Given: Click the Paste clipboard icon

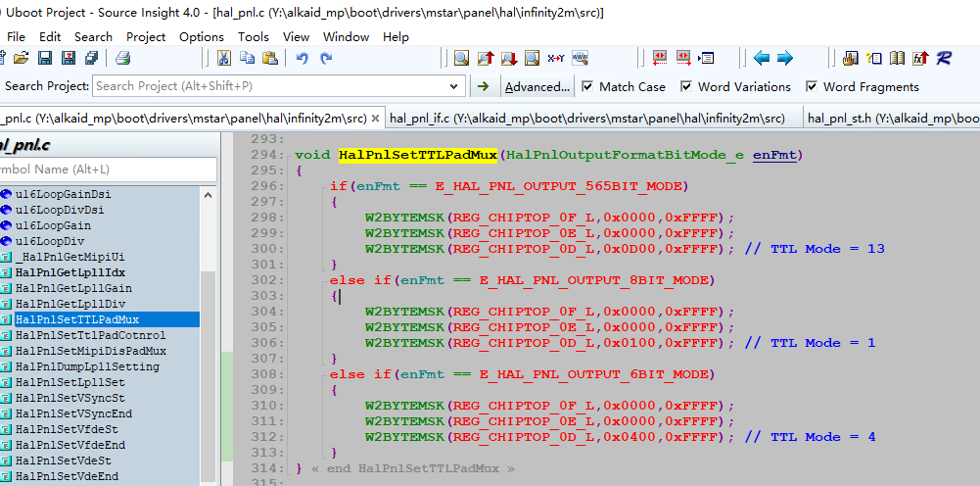Looking at the screenshot, I should tap(270, 59).
